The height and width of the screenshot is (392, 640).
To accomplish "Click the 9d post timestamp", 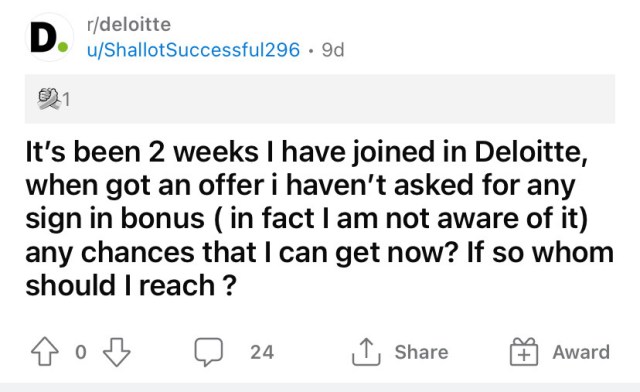I will click(333, 50).
